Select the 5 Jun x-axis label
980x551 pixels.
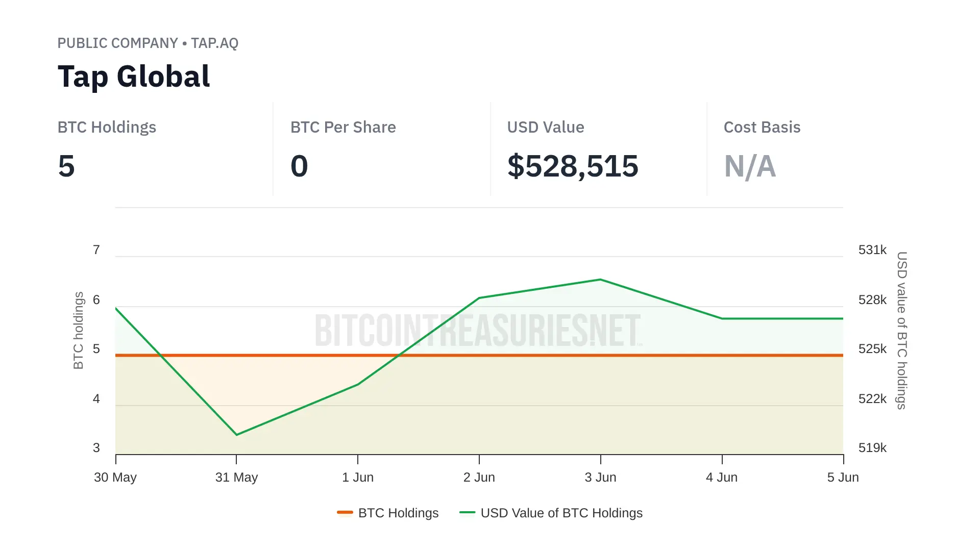(843, 478)
